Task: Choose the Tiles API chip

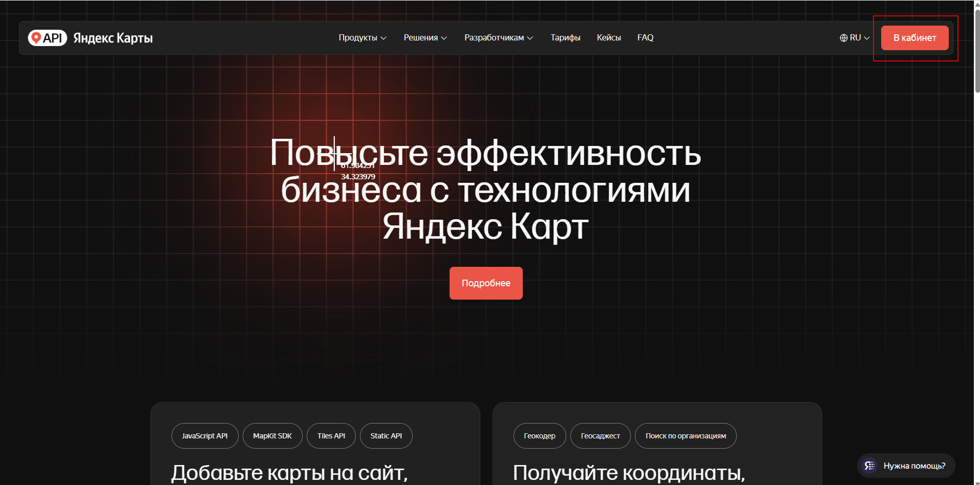Action: [331, 436]
